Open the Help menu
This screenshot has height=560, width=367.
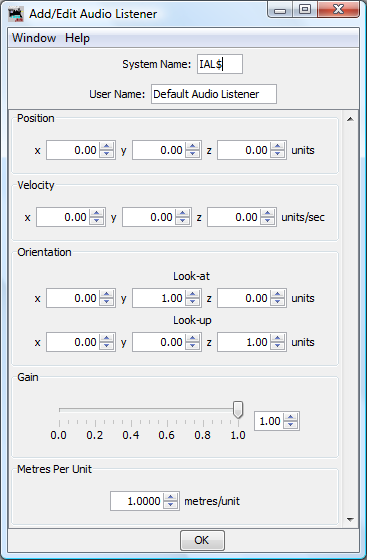[x=77, y=38]
